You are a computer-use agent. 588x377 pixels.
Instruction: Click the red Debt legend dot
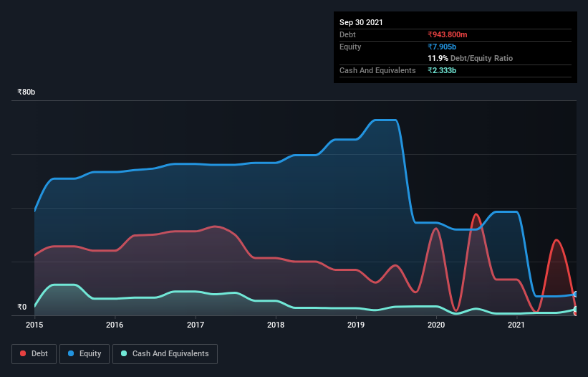(23, 353)
